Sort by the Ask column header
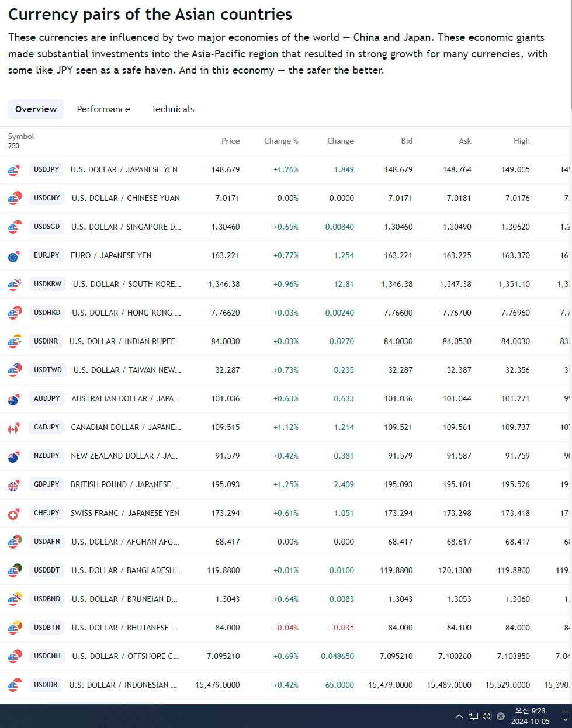The height and width of the screenshot is (728, 572). tap(465, 141)
